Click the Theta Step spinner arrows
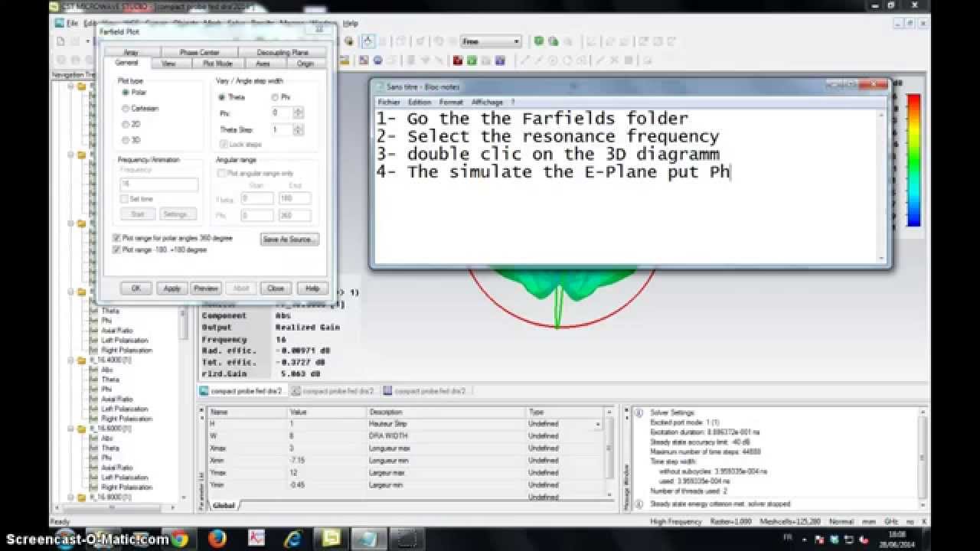The image size is (980, 551). point(299,130)
